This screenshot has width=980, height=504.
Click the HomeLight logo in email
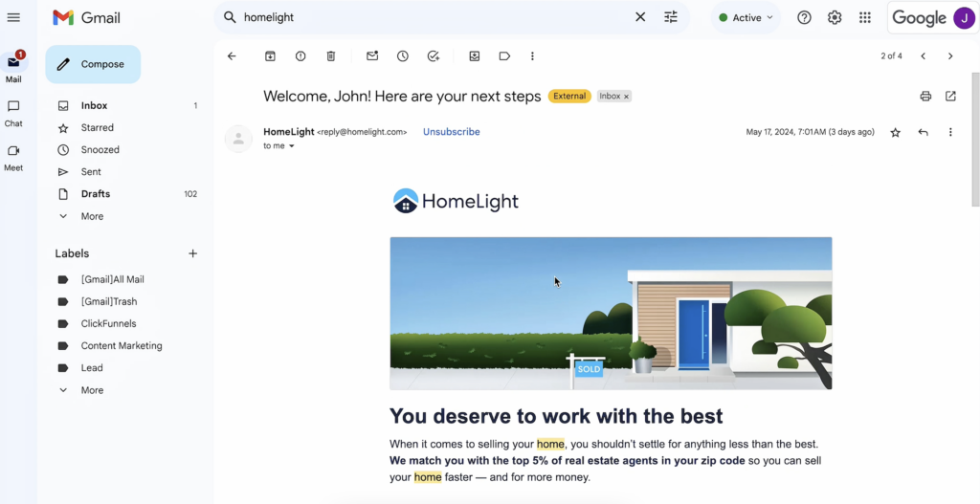coord(456,201)
